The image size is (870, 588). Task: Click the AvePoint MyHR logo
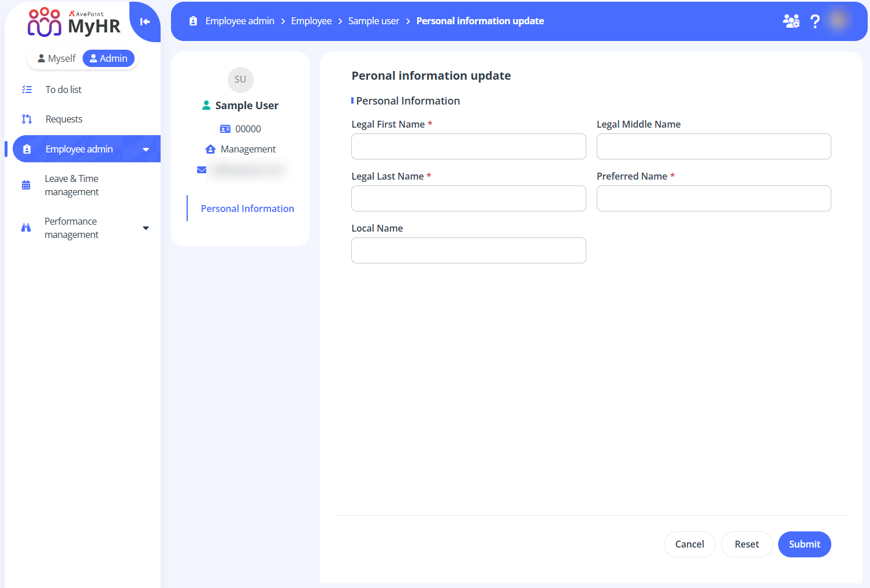[74, 23]
